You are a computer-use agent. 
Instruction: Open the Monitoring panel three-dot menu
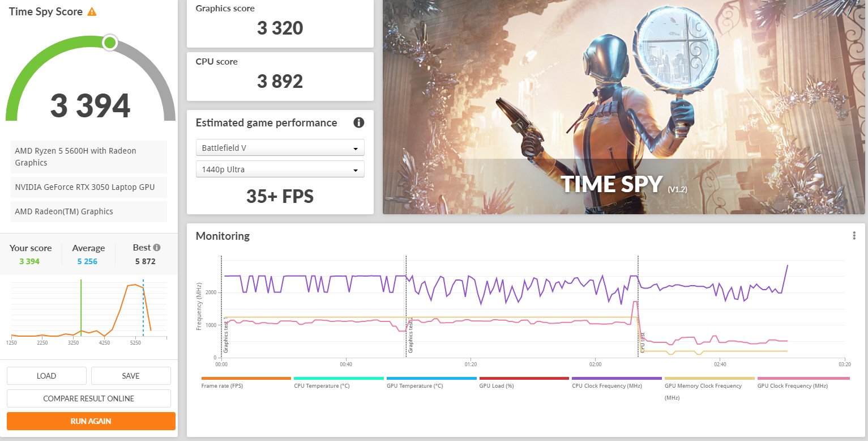click(854, 236)
